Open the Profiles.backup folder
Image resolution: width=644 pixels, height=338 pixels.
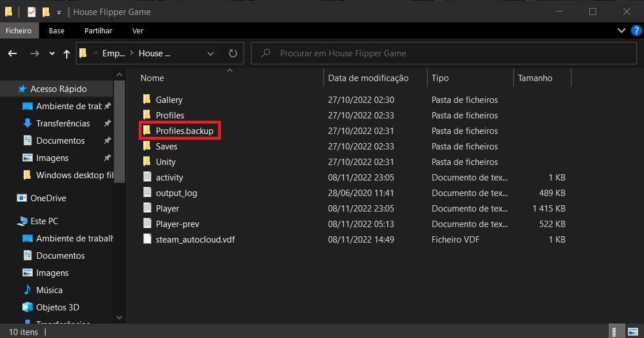[x=184, y=131]
